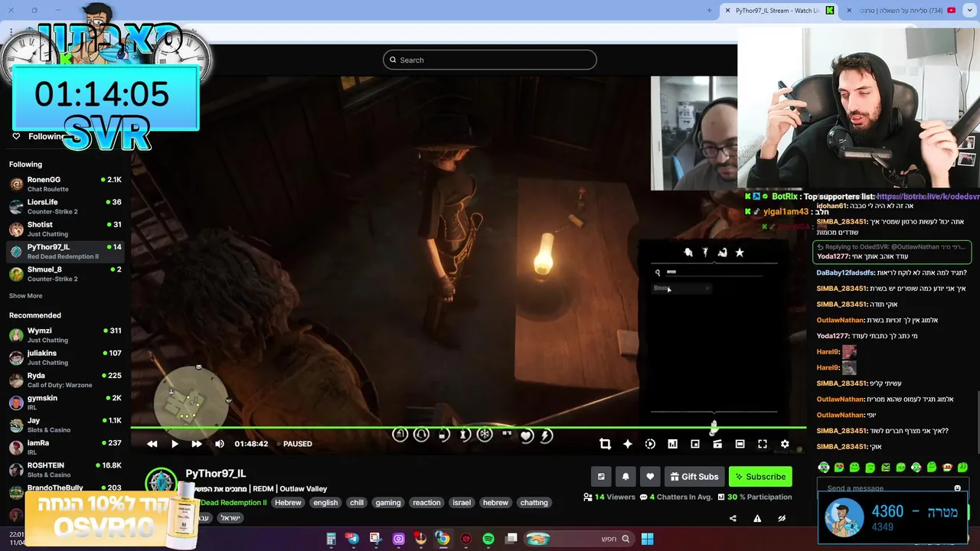Click the english tag chip
The width and height of the screenshot is (980, 551).
coord(325,503)
